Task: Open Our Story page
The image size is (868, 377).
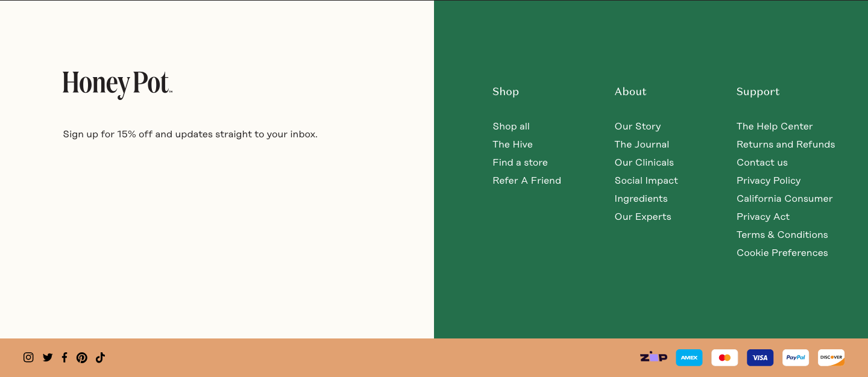Action: [638, 126]
